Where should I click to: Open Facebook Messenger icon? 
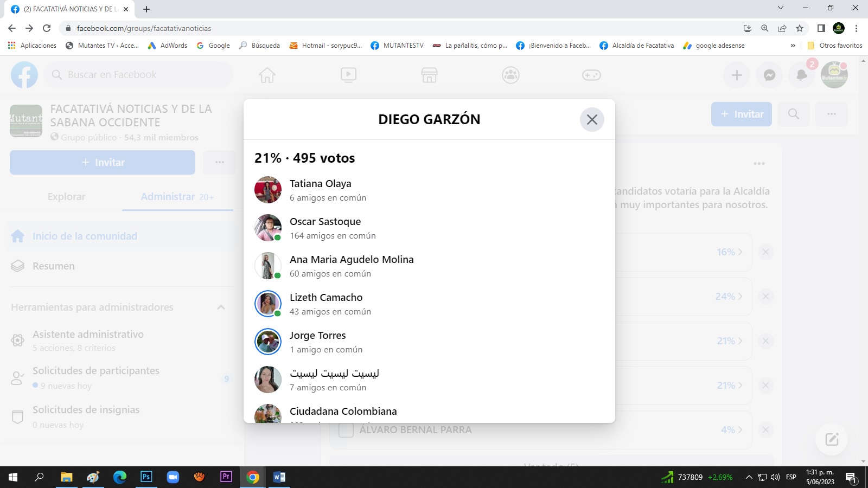tap(769, 75)
